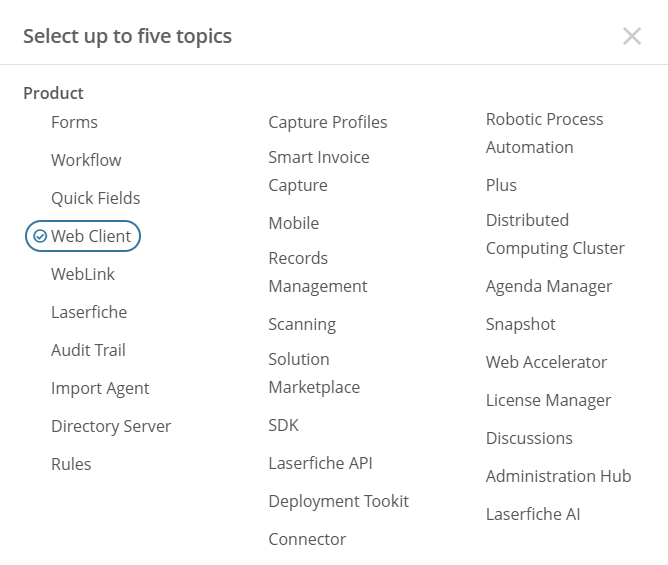
Task: Close the topic selection dialog
Action: point(632,36)
